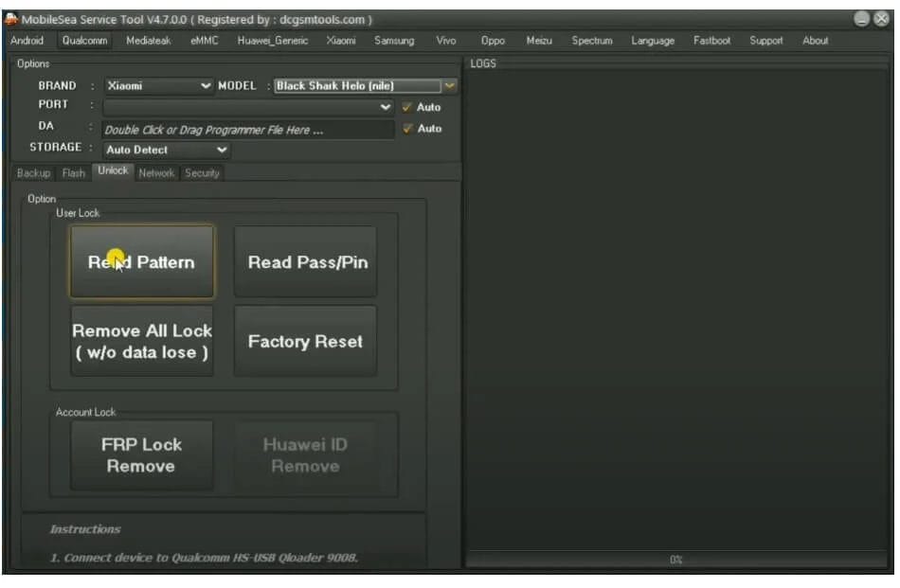
Task: Select Remove All Lock without data lose
Action: 141,341
